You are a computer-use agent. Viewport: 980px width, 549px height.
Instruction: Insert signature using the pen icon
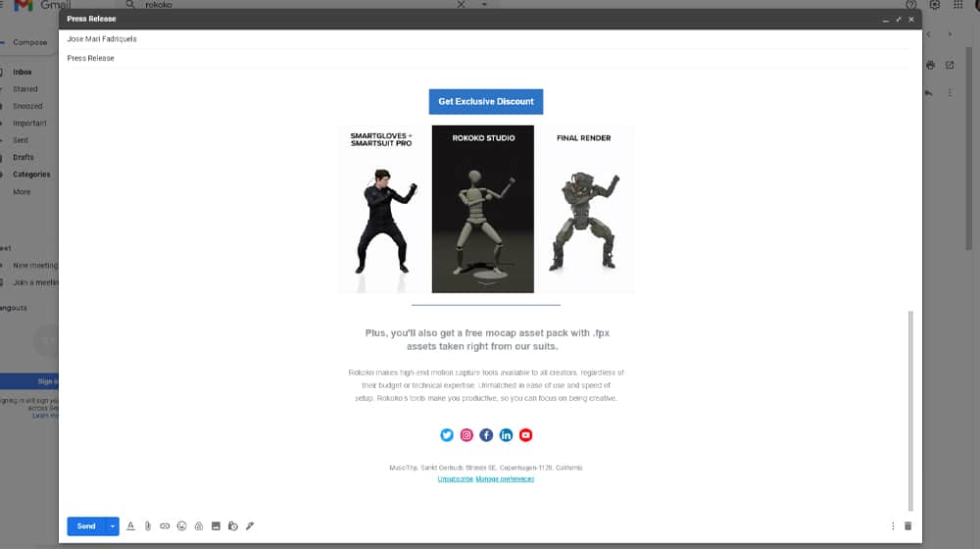[250, 525]
